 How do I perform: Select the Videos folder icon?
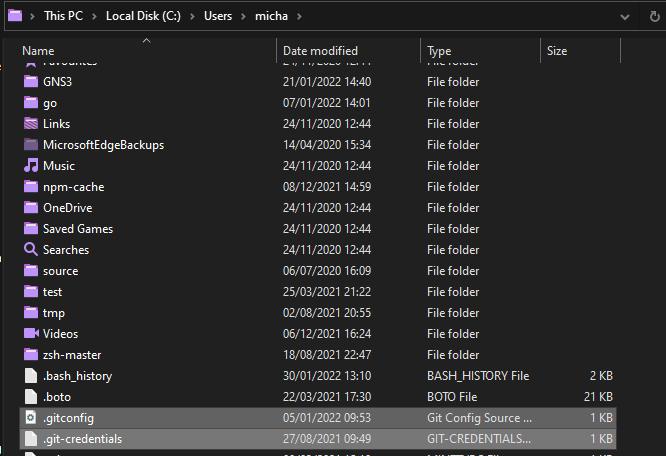pos(31,334)
